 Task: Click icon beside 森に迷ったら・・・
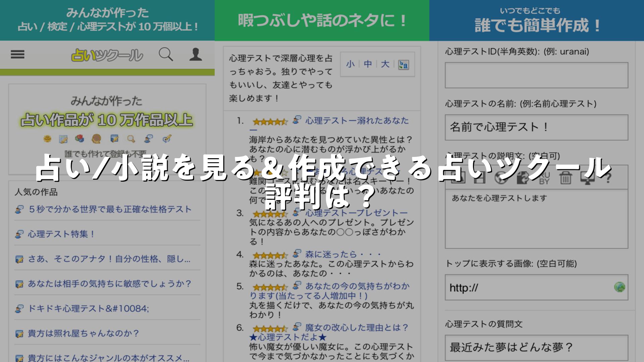pyautogui.click(x=297, y=254)
